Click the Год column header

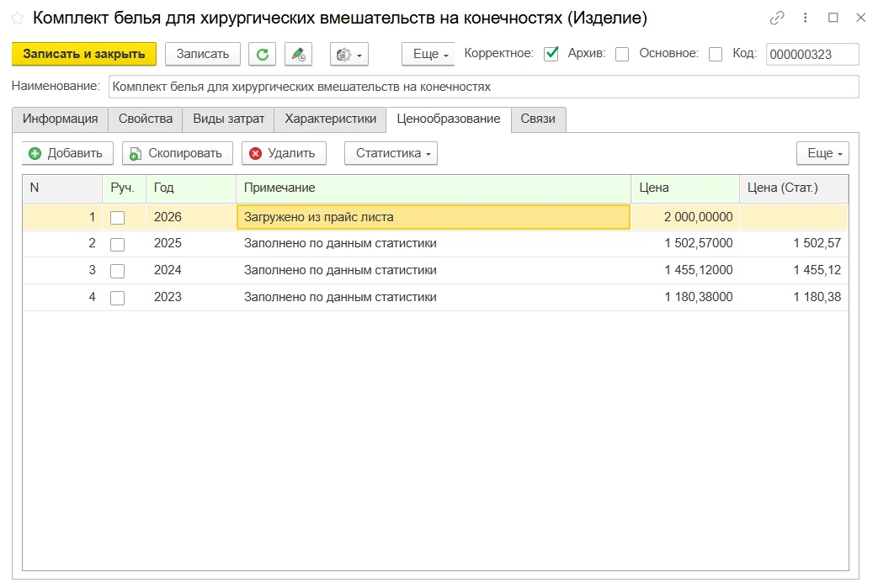[191, 188]
